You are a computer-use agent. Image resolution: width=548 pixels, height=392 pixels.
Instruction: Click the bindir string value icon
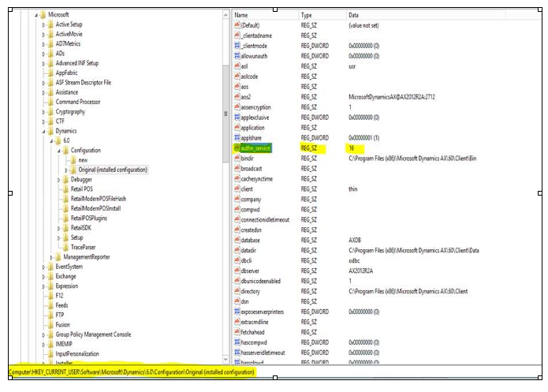coord(237,159)
